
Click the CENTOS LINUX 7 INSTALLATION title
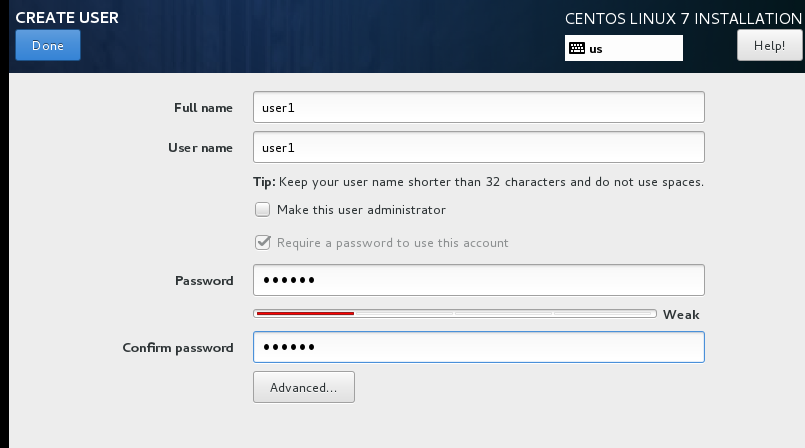tap(683, 19)
